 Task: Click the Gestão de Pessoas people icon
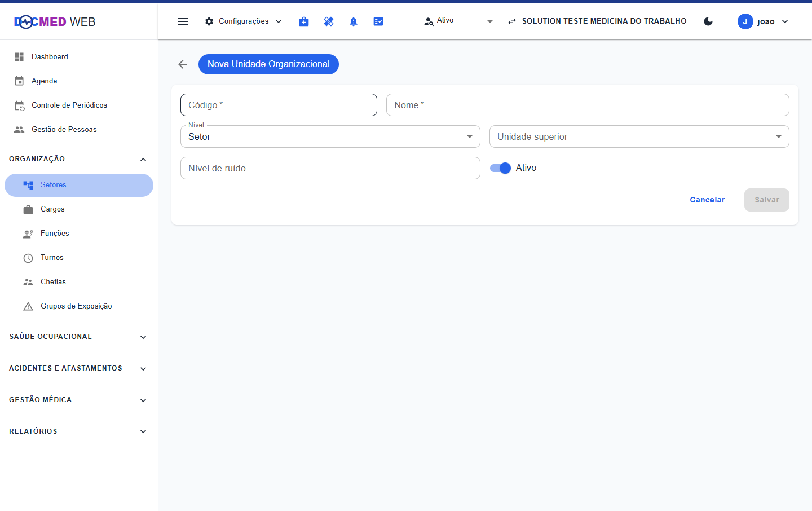pos(19,130)
